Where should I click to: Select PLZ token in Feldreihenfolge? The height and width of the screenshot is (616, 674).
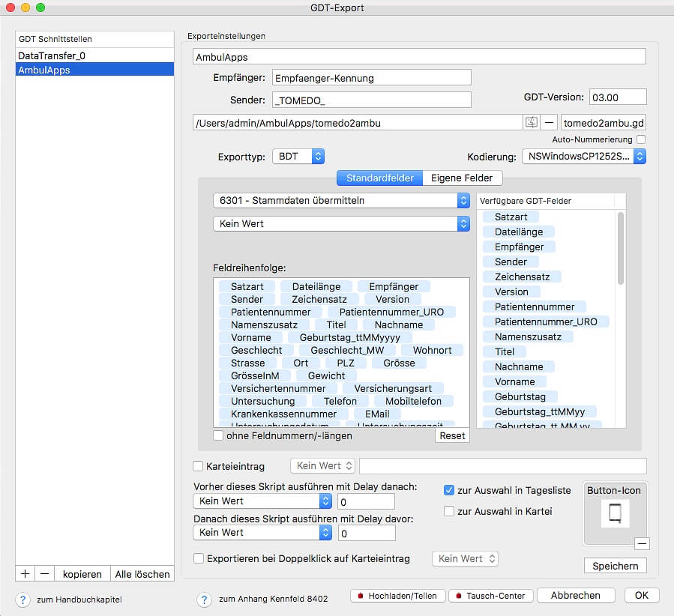[346, 363]
